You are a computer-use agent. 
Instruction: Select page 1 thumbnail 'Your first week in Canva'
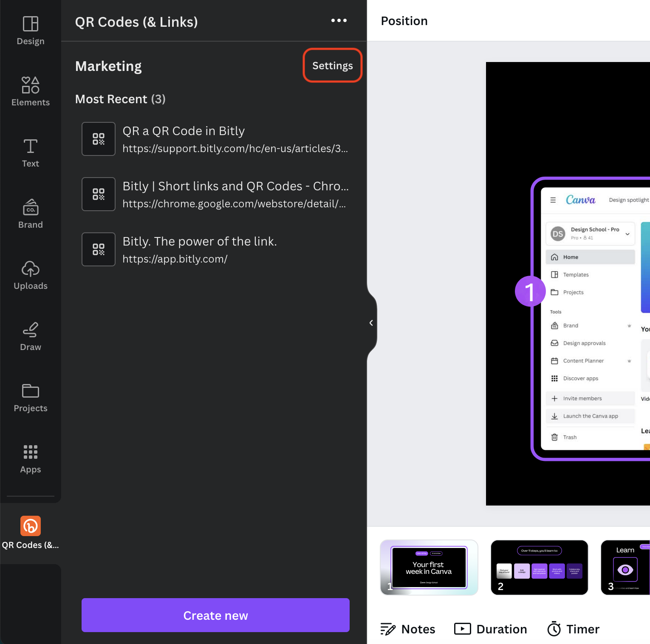coord(429,568)
